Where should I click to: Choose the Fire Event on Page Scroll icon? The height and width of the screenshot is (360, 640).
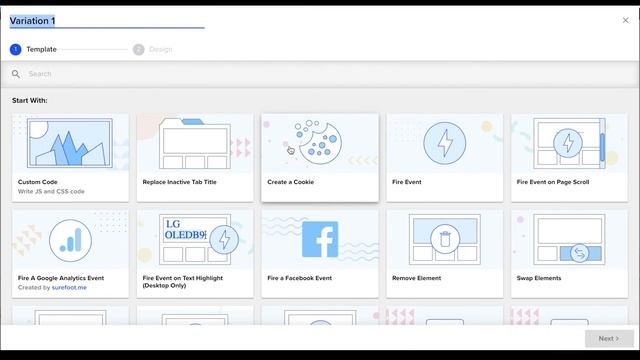[569, 143]
